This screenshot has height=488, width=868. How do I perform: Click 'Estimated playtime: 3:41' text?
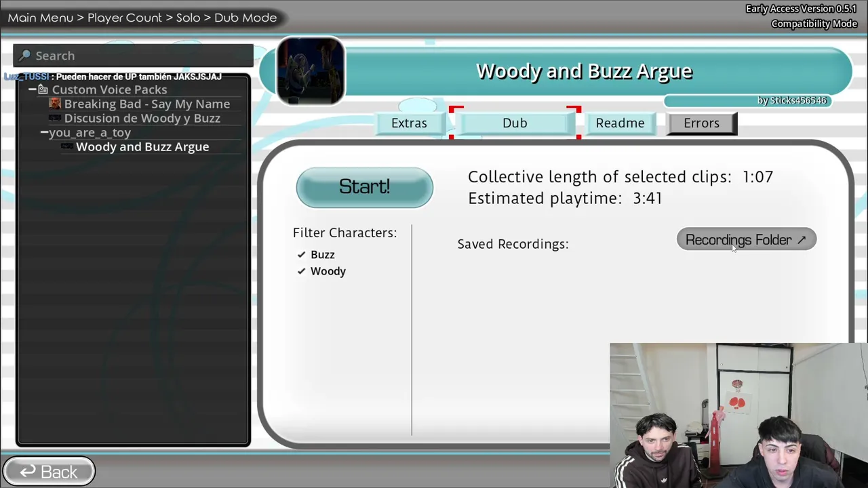[565, 198]
